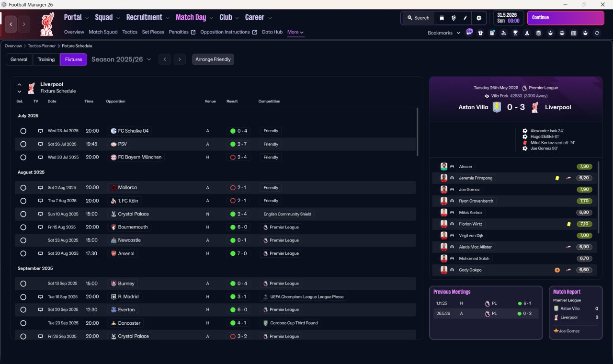Click TV icon for Everton fixture
Viewport: 613px width, 364px height.
pyautogui.click(x=41, y=310)
